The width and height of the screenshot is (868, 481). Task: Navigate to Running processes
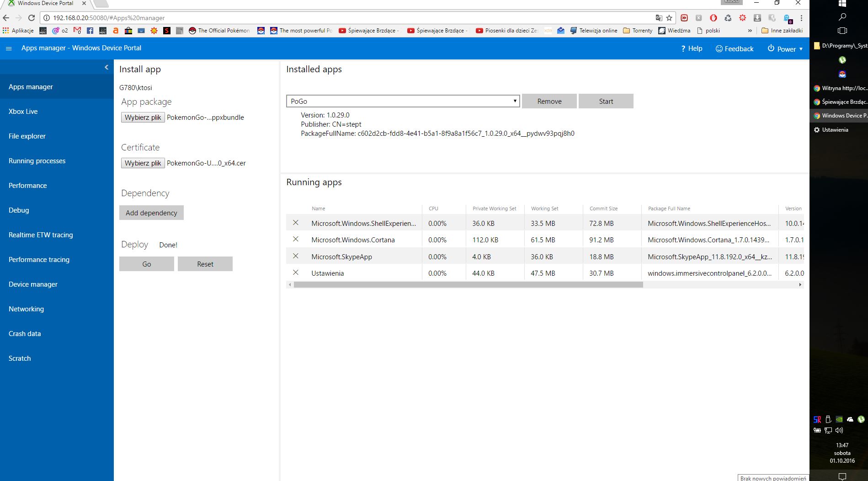[57, 161]
